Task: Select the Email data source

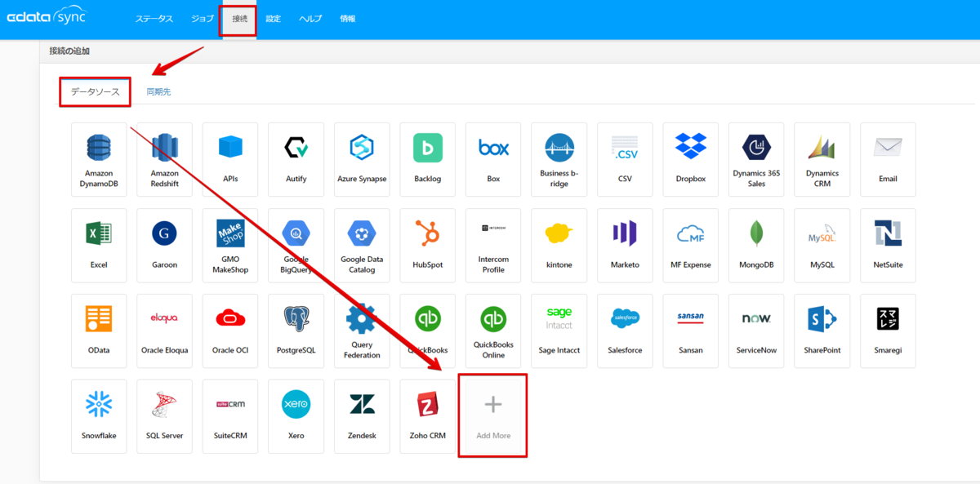Action: tap(888, 159)
